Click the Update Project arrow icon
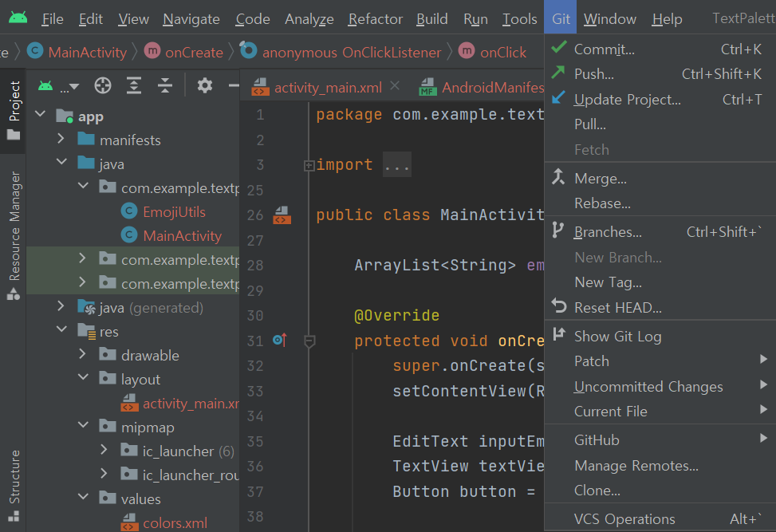This screenshot has height=532, width=776. [x=558, y=98]
